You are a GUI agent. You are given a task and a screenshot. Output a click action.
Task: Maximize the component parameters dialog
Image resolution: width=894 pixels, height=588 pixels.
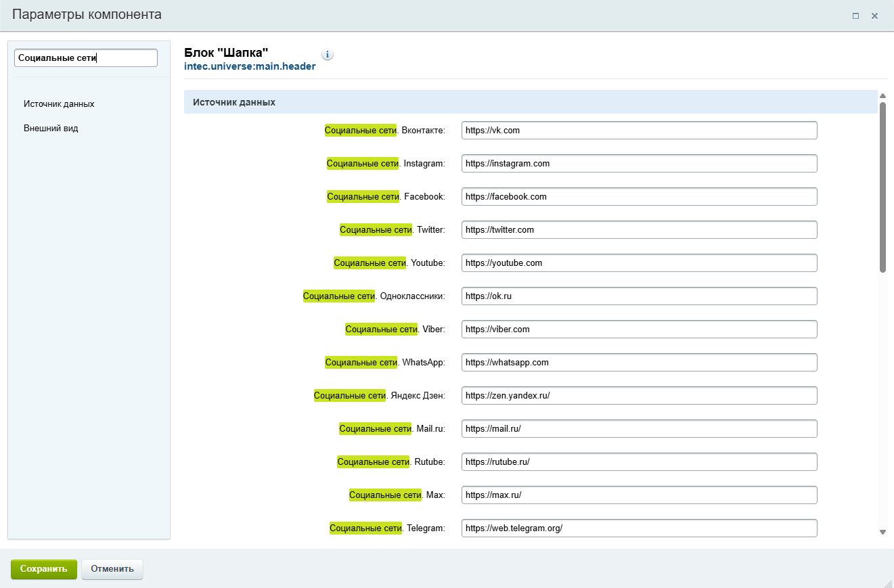coord(855,16)
